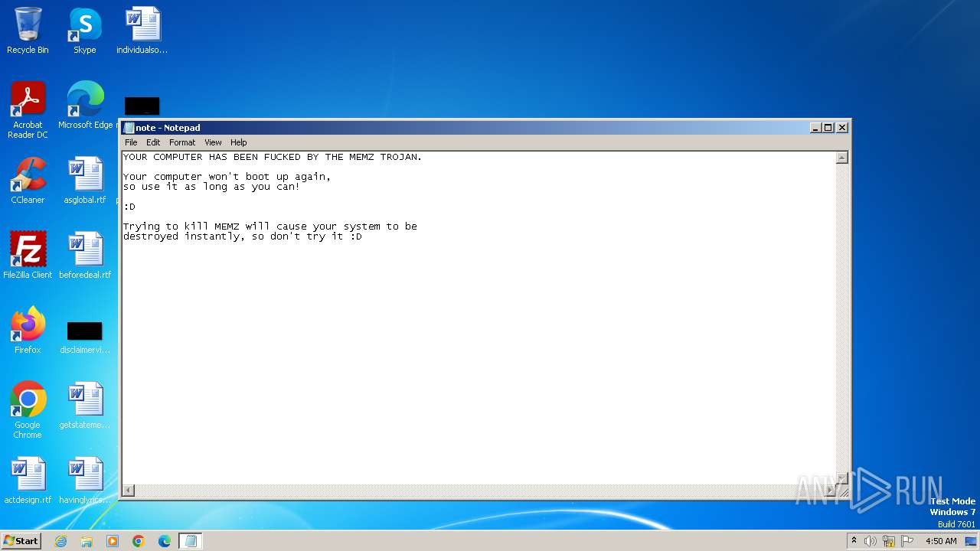Image resolution: width=980 pixels, height=551 pixels.
Task: Click the horizontal scrollbar left arrow
Action: point(129,490)
